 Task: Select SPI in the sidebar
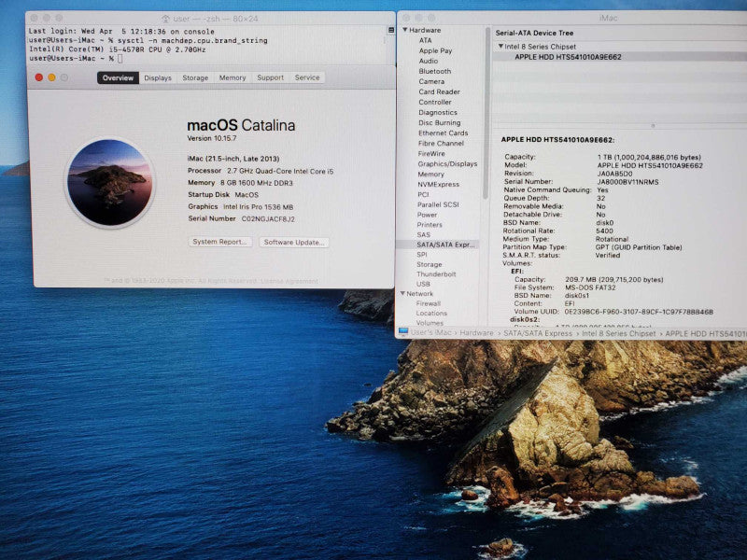(x=422, y=254)
